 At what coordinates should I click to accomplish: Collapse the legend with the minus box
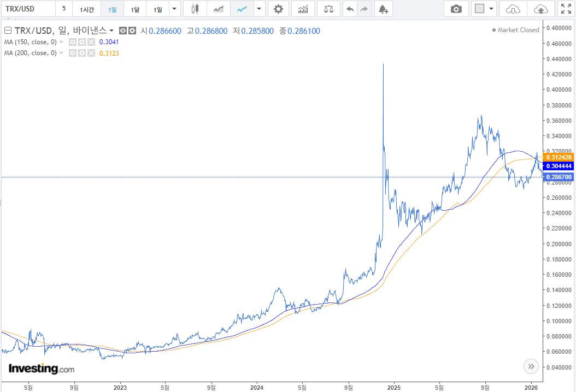pos(8,31)
